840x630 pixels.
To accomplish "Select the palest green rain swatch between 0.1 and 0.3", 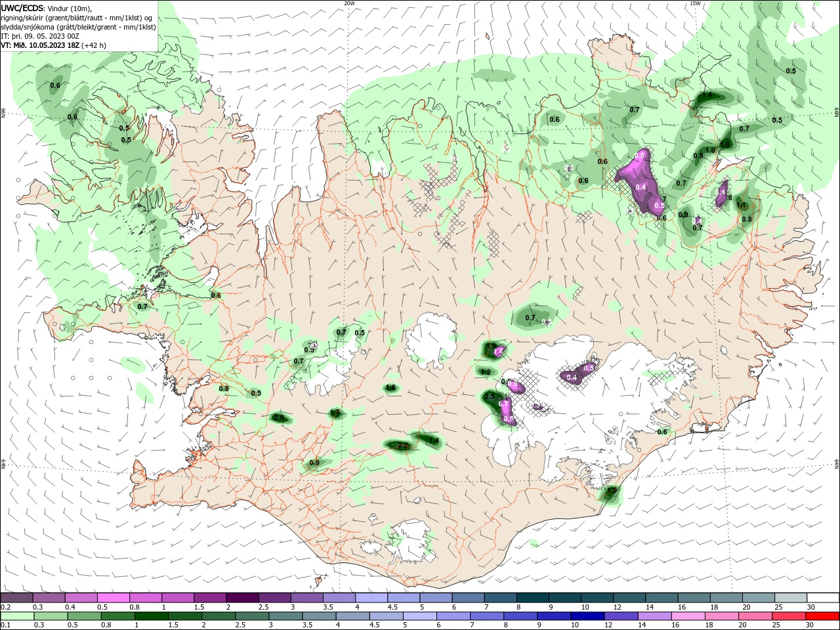I will click(17, 616).
